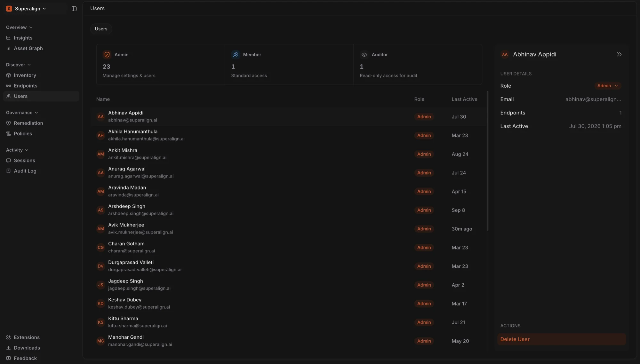Click the Auditor eye icon
The image size is (640, 364).
tap(364, 55)
